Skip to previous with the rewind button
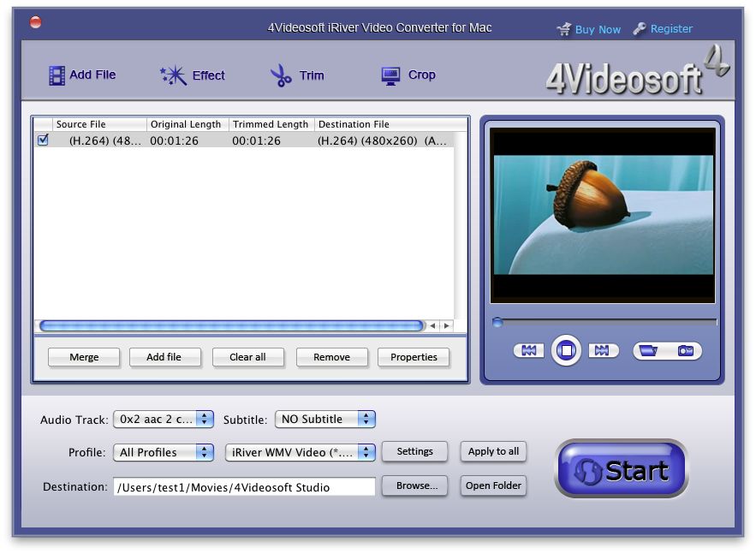 [x=529, y=350]
